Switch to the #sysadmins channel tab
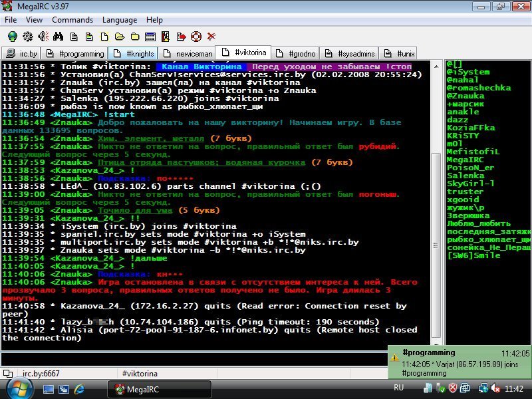532x399 pixels. tap(350, 53)
